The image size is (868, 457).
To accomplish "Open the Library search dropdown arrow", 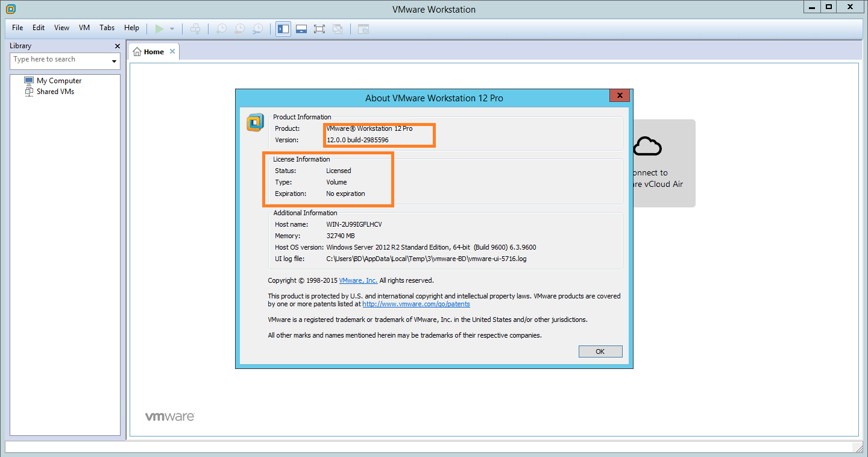I will [115, 61].
